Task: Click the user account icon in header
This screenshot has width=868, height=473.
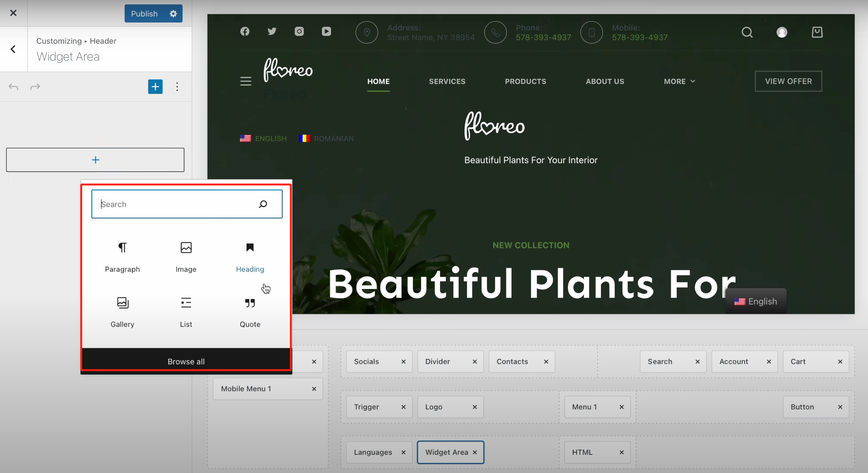Action: pyautogui.click(x=781, y=32)
